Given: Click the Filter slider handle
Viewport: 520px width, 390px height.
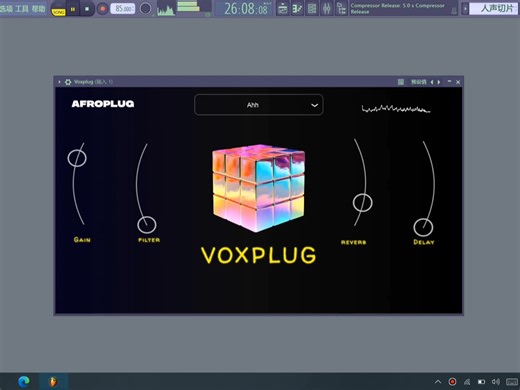Looking at the screenshot, I should click(147, 225).
